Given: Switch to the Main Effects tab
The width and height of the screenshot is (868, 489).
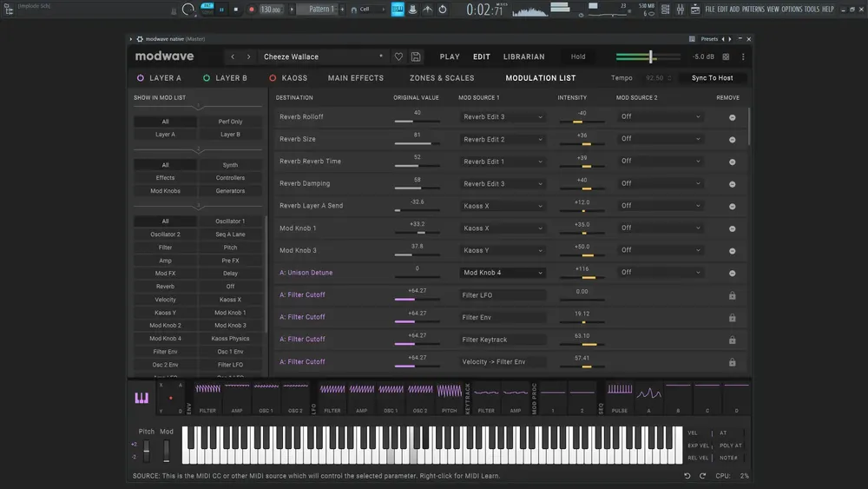Looking at the screenshot, I should 355,78.
